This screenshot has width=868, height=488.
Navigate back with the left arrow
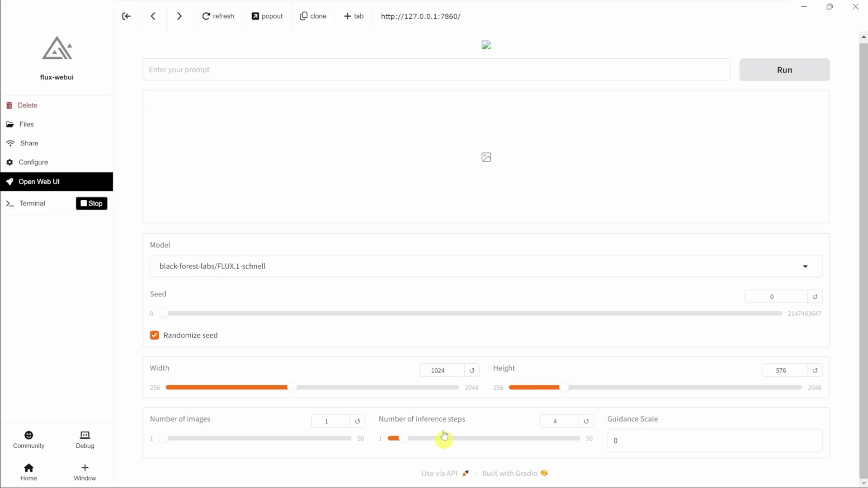click(153, 16)
